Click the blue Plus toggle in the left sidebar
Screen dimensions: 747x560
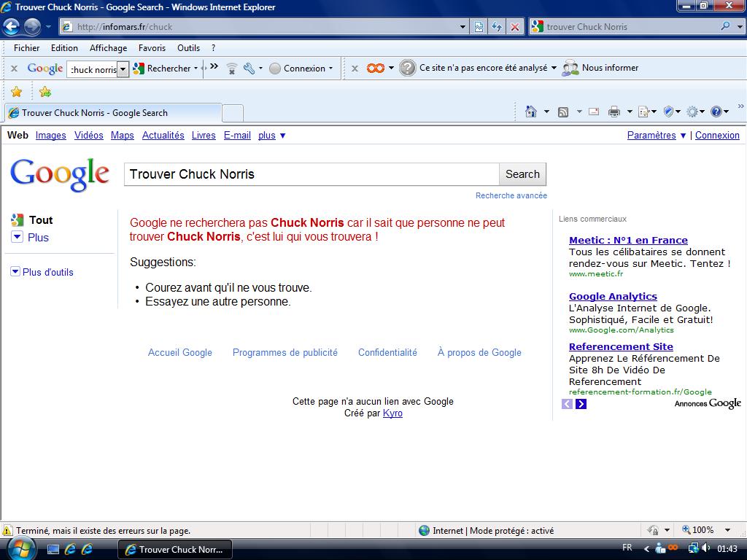point(18,237)
